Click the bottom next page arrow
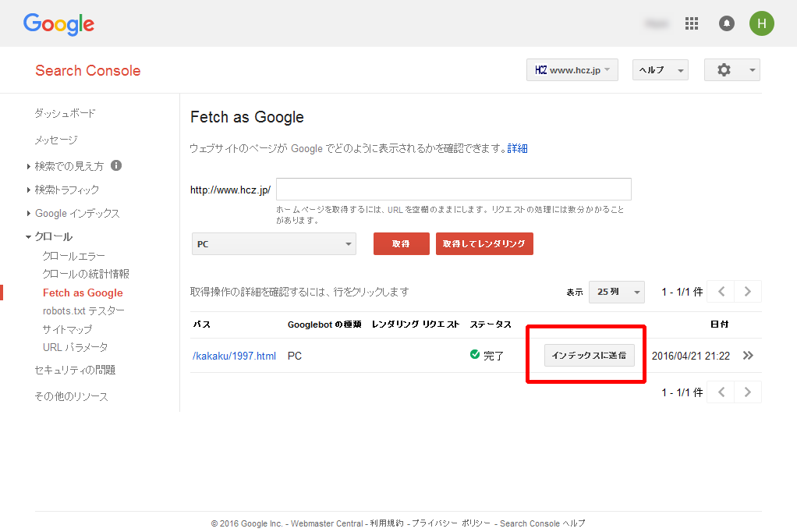Image resolution: width=797 pixels, height=532 pixels. [748, 392]
